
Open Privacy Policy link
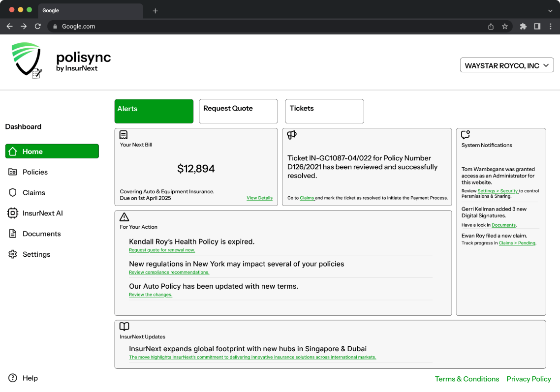pos(529,379)
